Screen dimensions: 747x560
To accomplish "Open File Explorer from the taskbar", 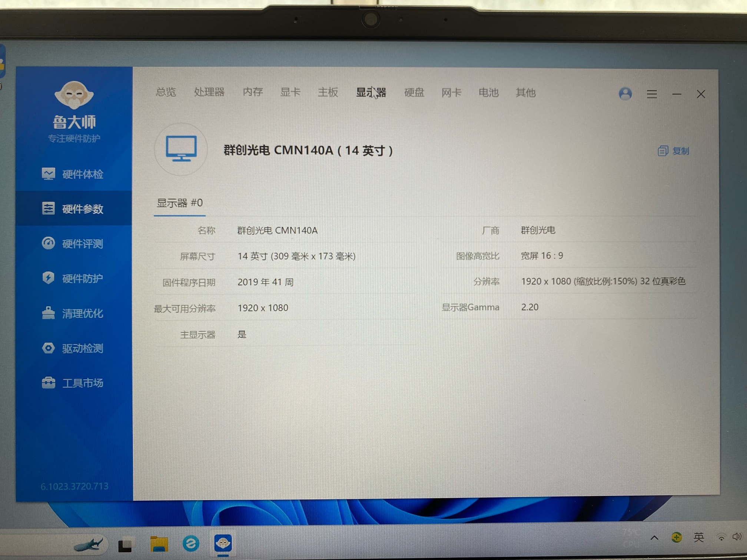I will [x=159, y=544].
